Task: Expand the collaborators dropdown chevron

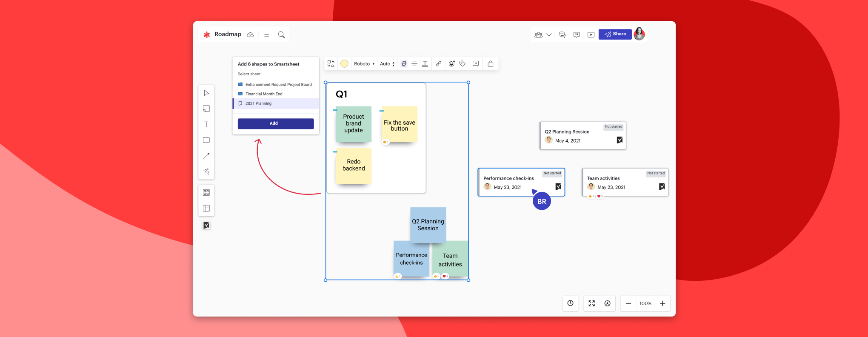Action: pos(549,34)
